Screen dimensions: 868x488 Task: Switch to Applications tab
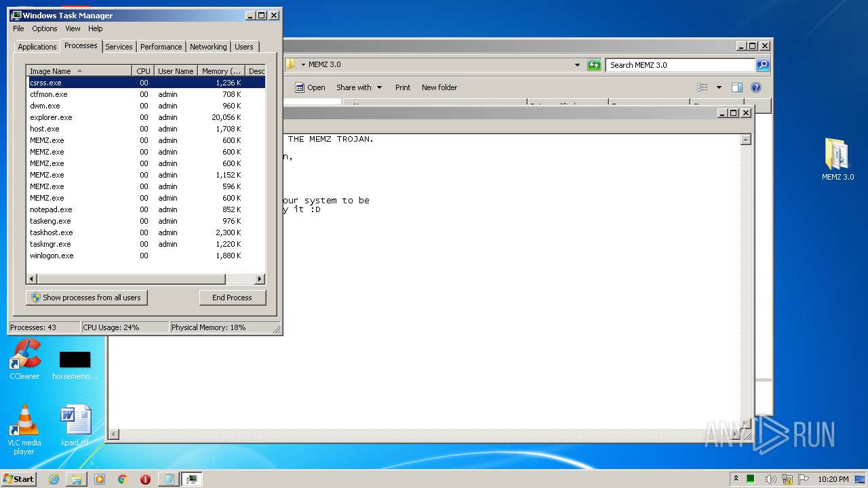pyautogui.click(x=37, y=47)
